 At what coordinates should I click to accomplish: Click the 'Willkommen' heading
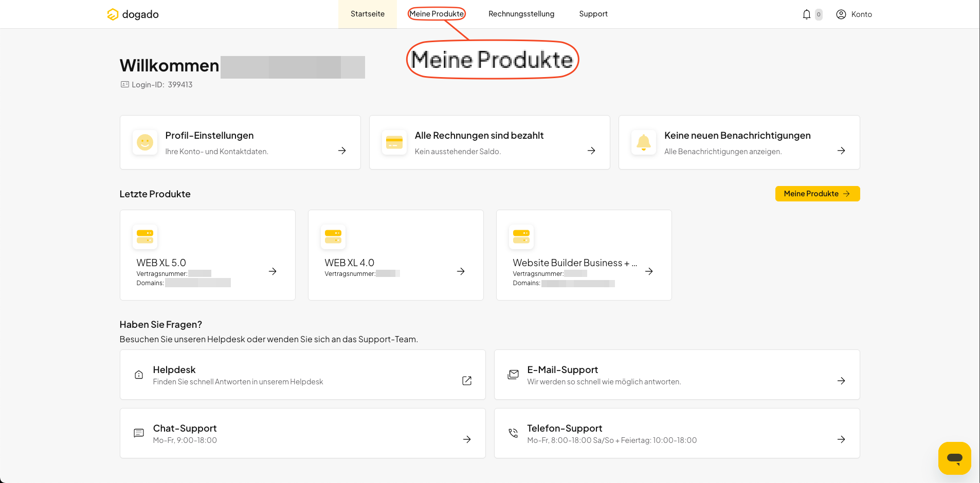click(169, 66)
